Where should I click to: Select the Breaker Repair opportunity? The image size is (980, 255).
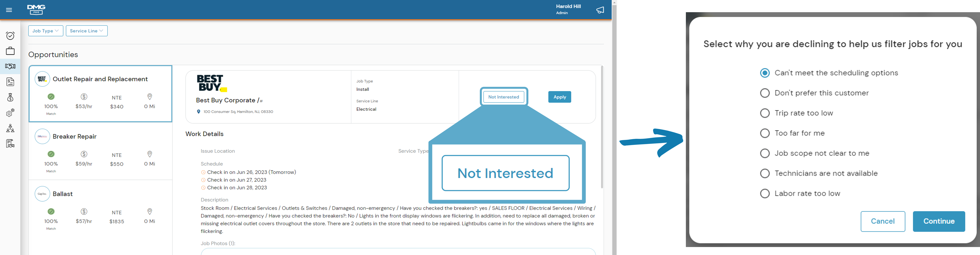coord(100,151)
